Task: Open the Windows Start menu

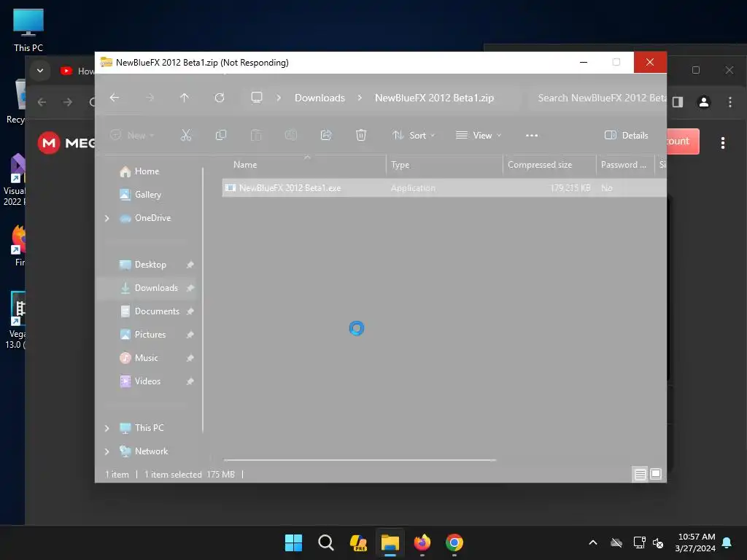Action: 293,542
